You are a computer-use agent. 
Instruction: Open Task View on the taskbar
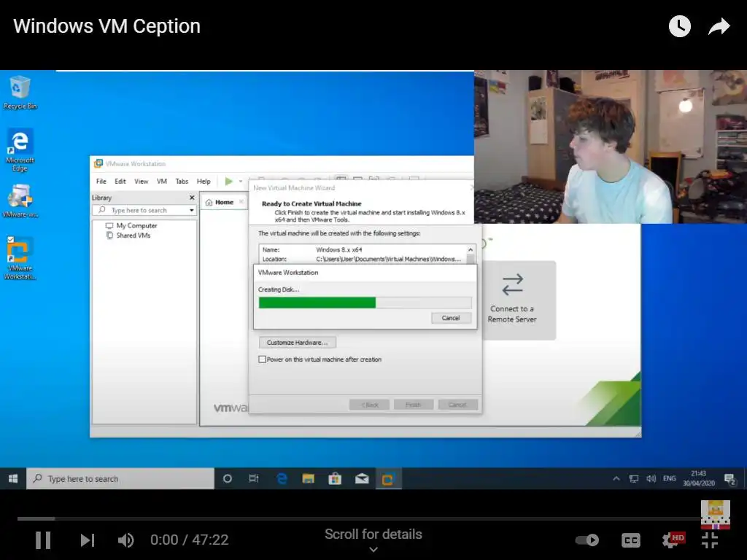click(x=254, y=478)
